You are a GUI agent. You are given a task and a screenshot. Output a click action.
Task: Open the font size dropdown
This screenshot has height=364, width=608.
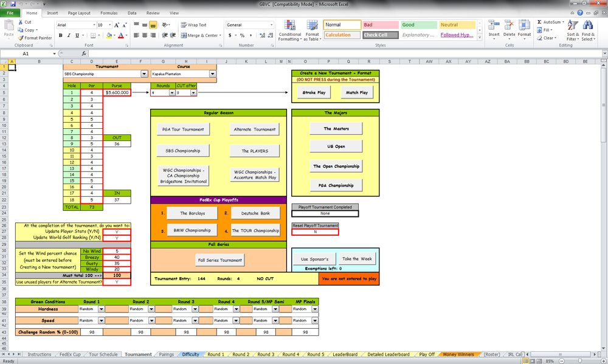click(109, 25)
